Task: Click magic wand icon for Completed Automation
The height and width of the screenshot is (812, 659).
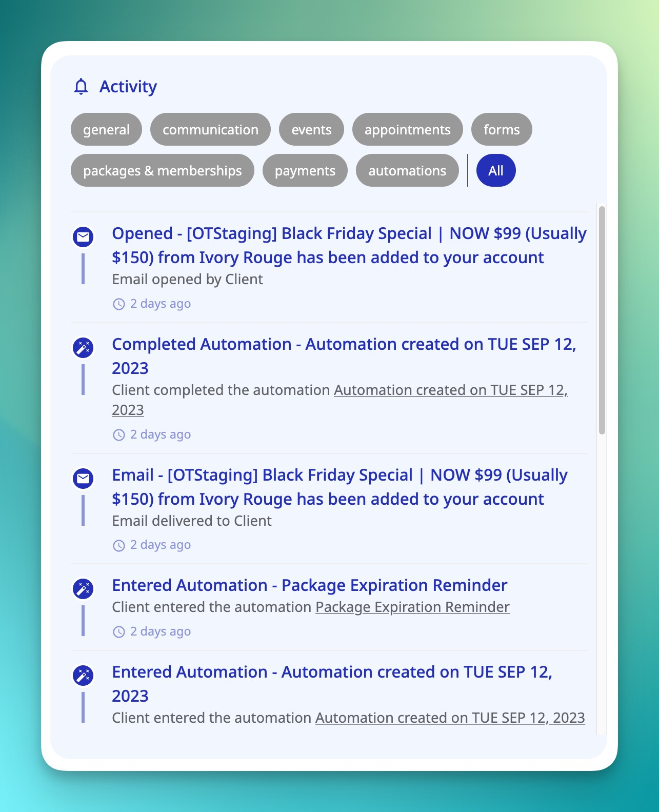Action: [83, 348]
